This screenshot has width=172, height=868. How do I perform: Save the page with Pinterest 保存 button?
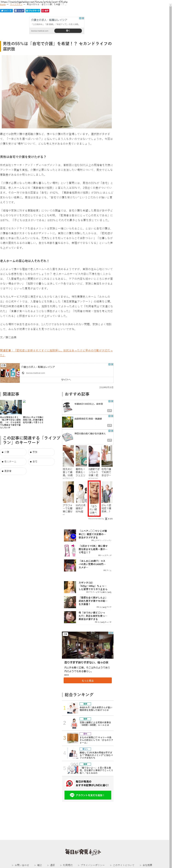(45, 11)
